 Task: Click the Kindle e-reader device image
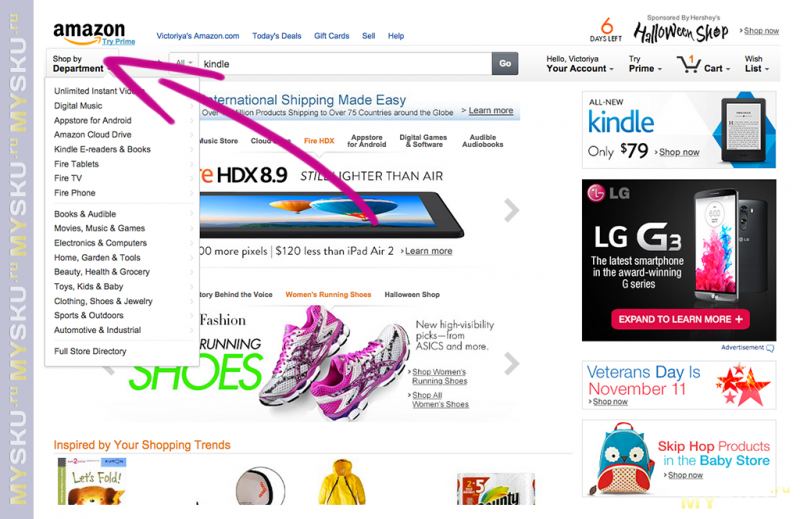point(743,130)
